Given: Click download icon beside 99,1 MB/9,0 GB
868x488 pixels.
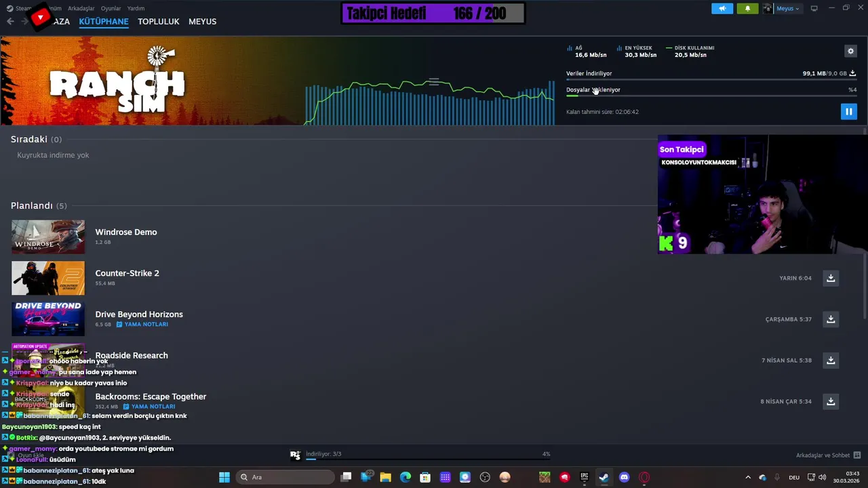Looking at the screenshot, I should tap(852, 73).
